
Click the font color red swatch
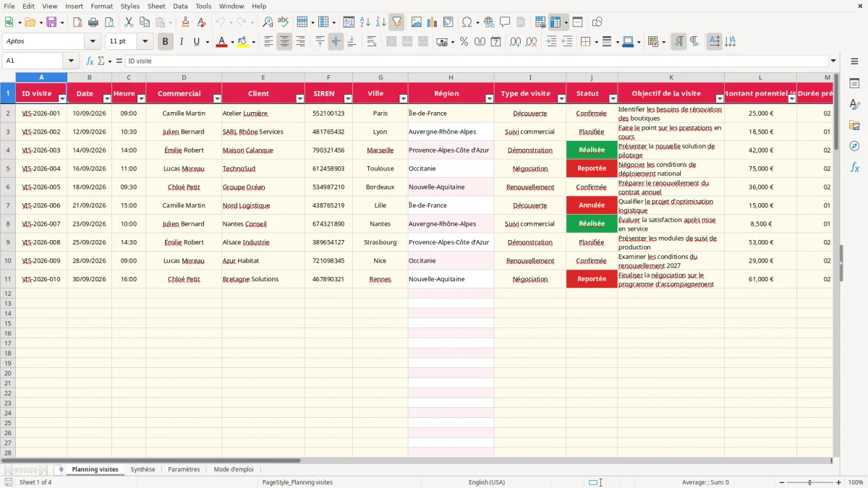221,42
